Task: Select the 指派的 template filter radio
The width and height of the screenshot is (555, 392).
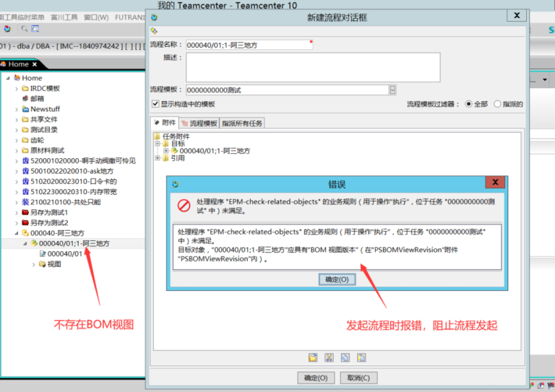Action: click(x=497, y=104)
